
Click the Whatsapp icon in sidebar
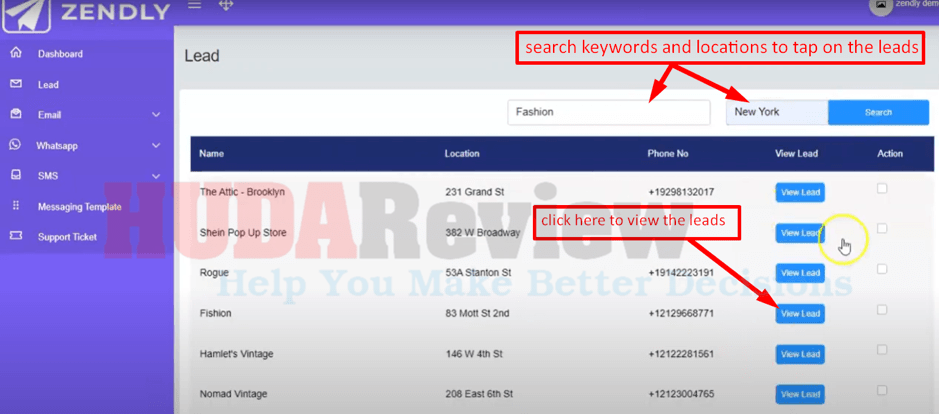click(x=16, y=145)
